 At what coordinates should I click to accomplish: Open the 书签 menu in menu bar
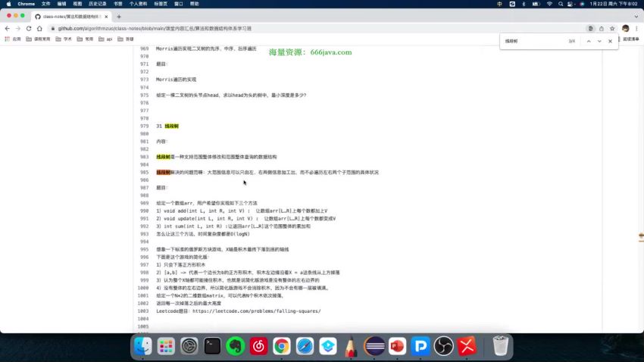117,4
